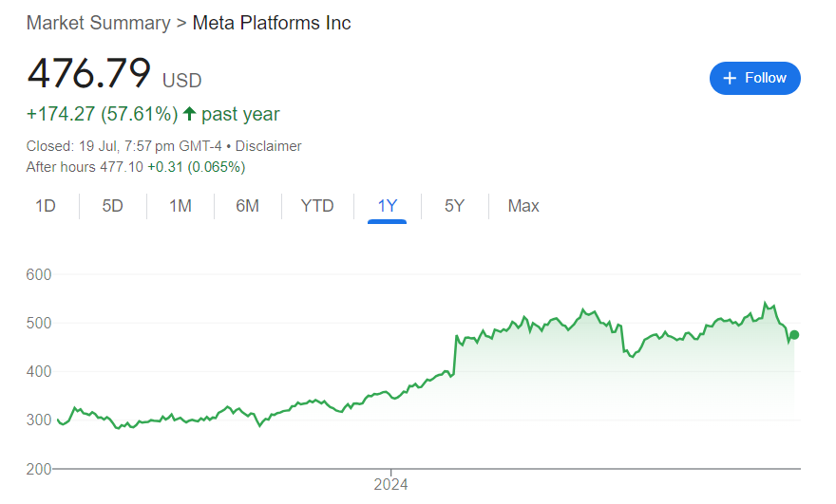Click the 600 label on the price axis
This screenshot has height=504, width=836.
38,274
